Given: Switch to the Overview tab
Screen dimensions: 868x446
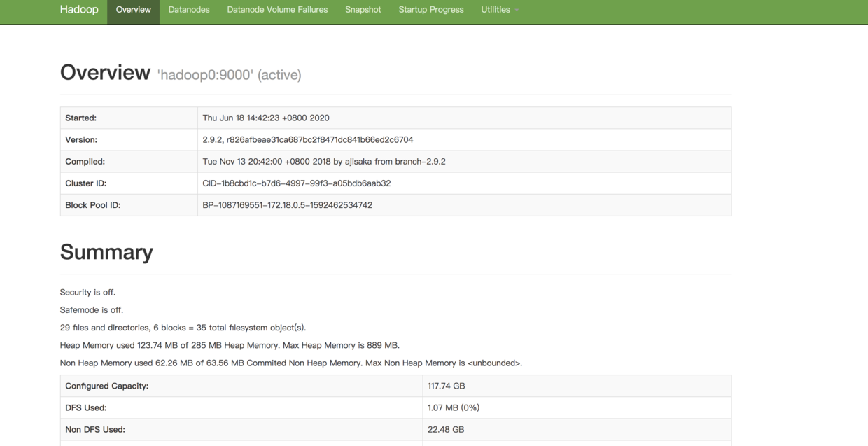Looking at the screenshot, I should (x=133, y=10).
